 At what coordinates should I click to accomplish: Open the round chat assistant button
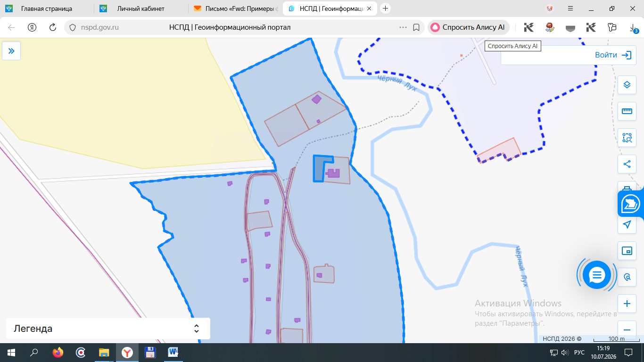[x=597, y=275]
